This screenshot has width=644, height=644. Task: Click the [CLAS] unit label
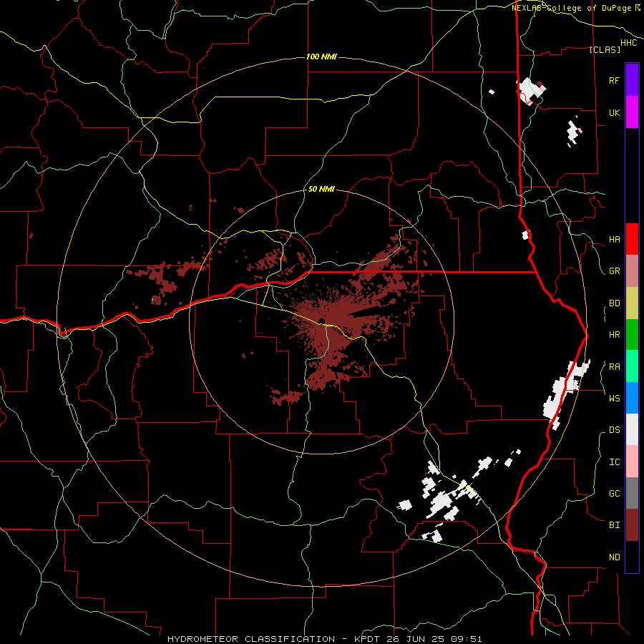point(605,50)
